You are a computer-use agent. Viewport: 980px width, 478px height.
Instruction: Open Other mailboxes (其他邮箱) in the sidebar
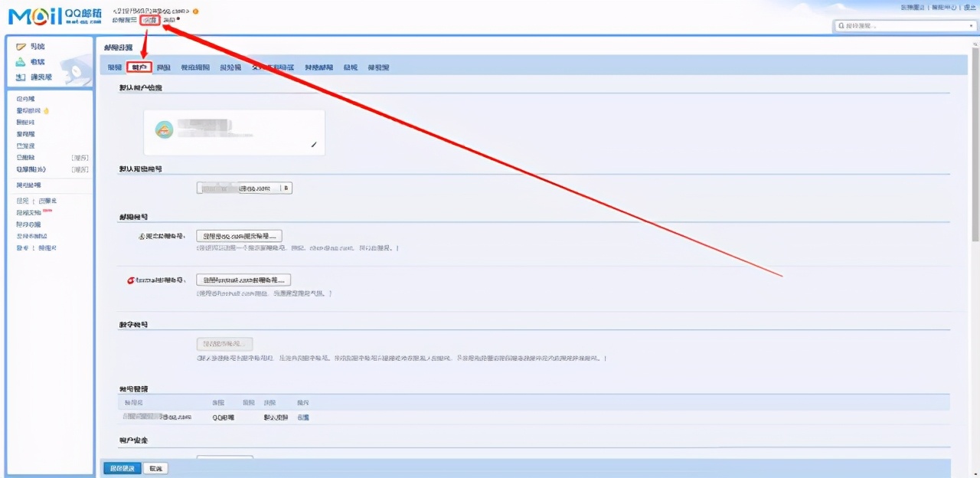[28, 185]
